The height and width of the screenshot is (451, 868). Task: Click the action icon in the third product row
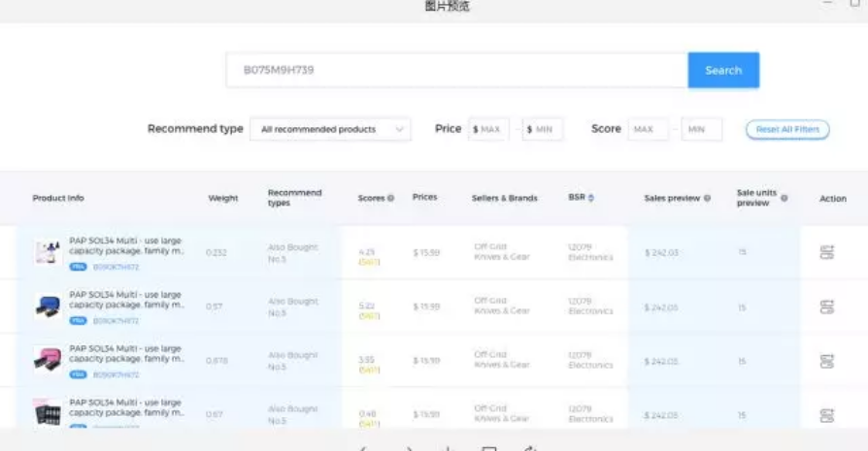[x=826, y=362]
